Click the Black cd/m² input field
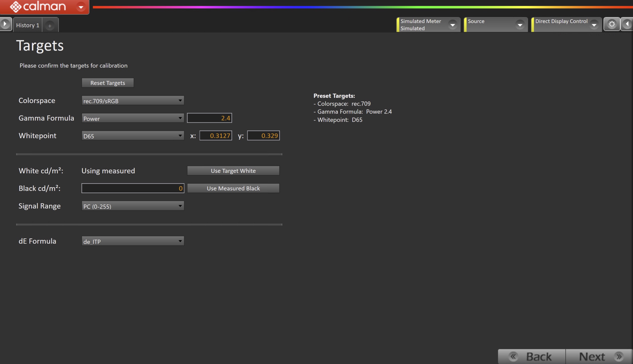The height and width of the screenshot is (364, 633). [133, 188]
